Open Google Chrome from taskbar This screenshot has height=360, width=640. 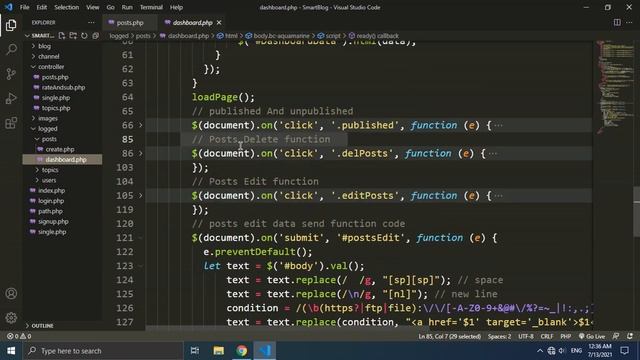coord(242,351)
